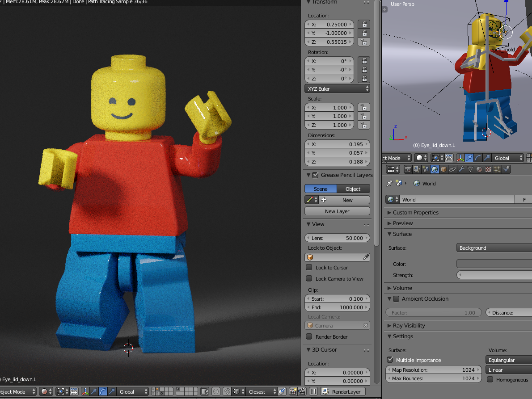This screenshot has height=399, width=532.
Task: Click the OpenGL render image camera icon
Action: [x=293, y=391]
